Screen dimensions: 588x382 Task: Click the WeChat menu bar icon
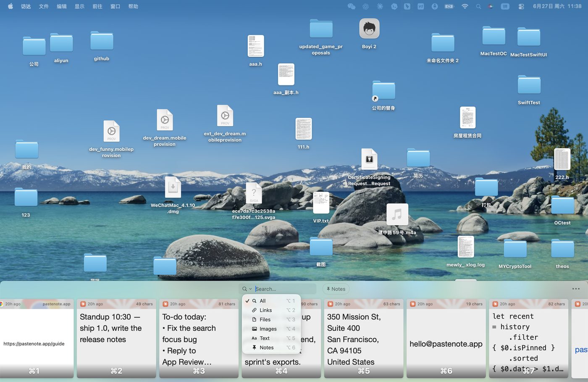pos(352,6)
